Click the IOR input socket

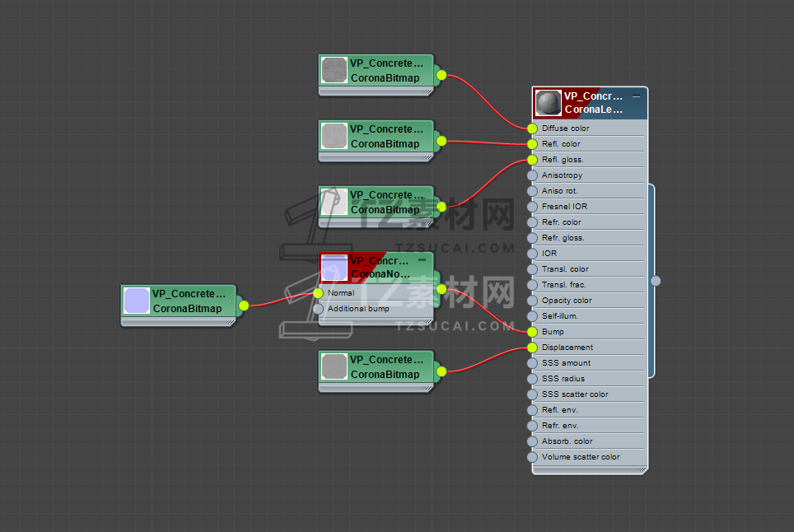[532, 254]
